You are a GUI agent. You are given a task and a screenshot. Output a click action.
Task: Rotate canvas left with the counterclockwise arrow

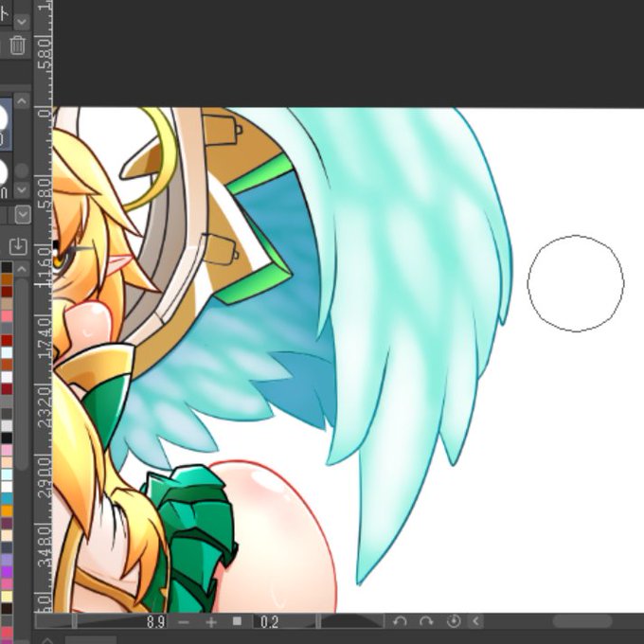[x=400, y=621]
